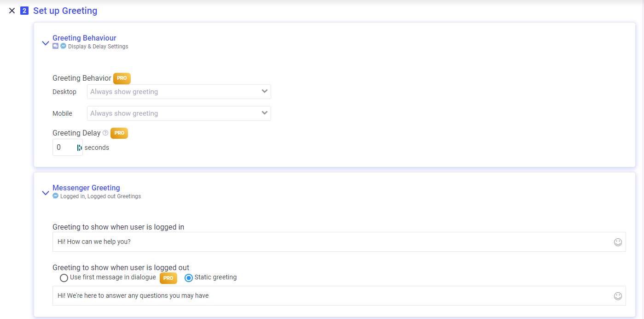Collapse the Messenger Greeting section chevron
This screenshot has height=319, width=644.
[45, 193]
